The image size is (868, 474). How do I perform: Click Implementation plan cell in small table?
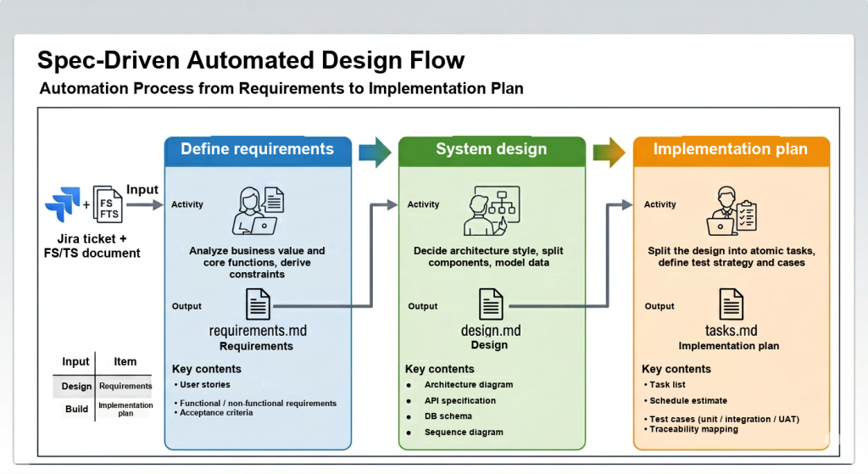click(125, 410)
